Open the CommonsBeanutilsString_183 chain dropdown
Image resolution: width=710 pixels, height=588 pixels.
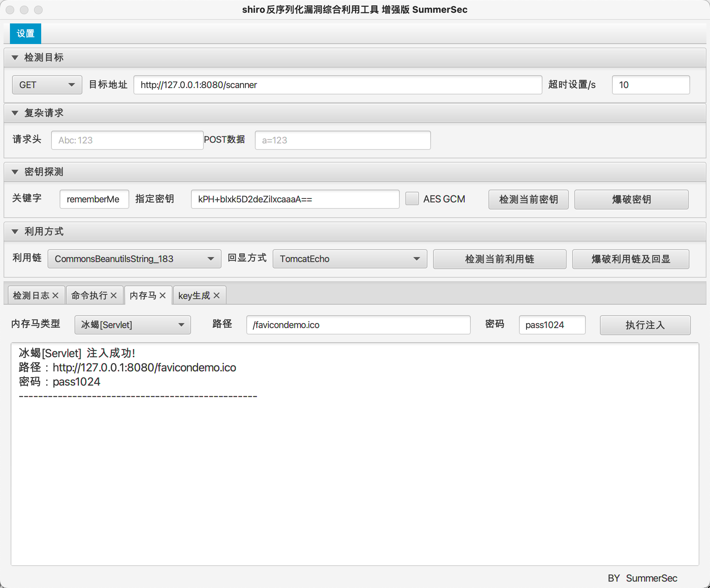click(x=134, y=259)
